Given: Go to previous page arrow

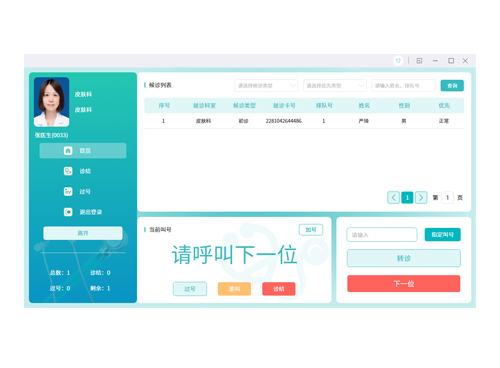Looking at the screenshot, I should tap(393, 198).
